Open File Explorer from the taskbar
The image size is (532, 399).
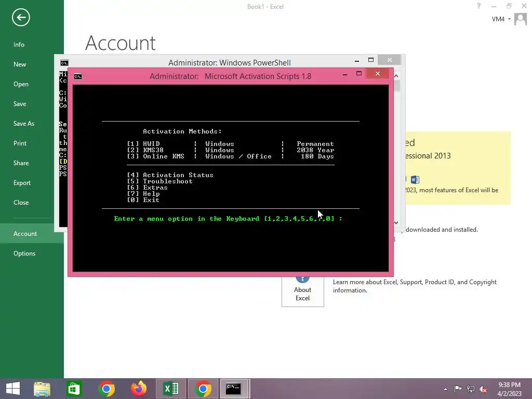tap(42, 389)
